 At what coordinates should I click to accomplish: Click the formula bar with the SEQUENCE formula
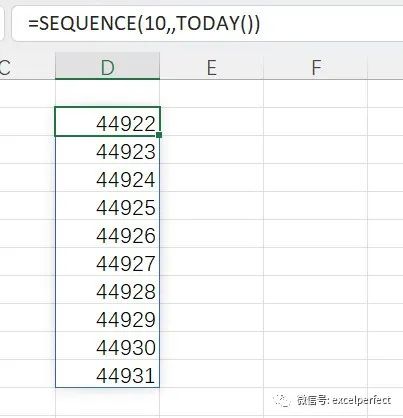coord(207,23)
